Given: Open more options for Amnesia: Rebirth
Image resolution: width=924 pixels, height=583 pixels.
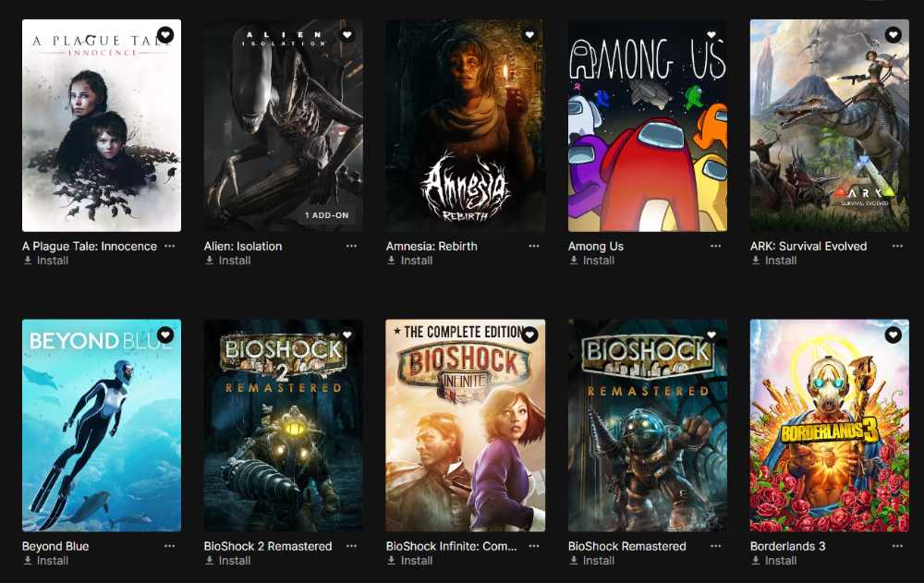Looking at the screenshot, I should click(x=534, y=246).
